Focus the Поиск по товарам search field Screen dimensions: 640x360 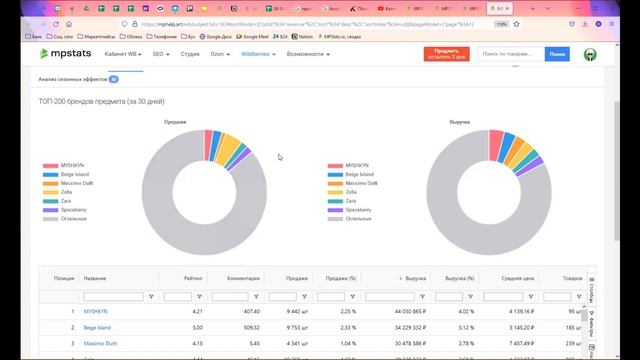pyautogui.click(x=511, y=54)
